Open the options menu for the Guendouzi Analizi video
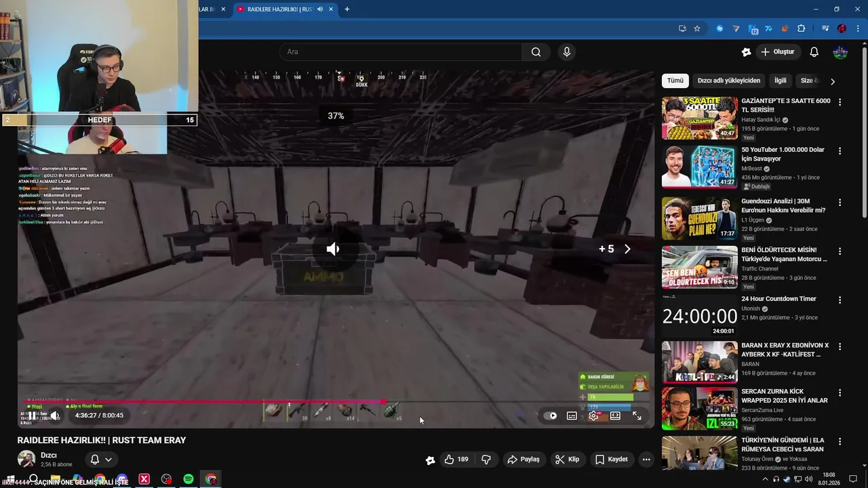868x488 pixels. coord(840,203)
